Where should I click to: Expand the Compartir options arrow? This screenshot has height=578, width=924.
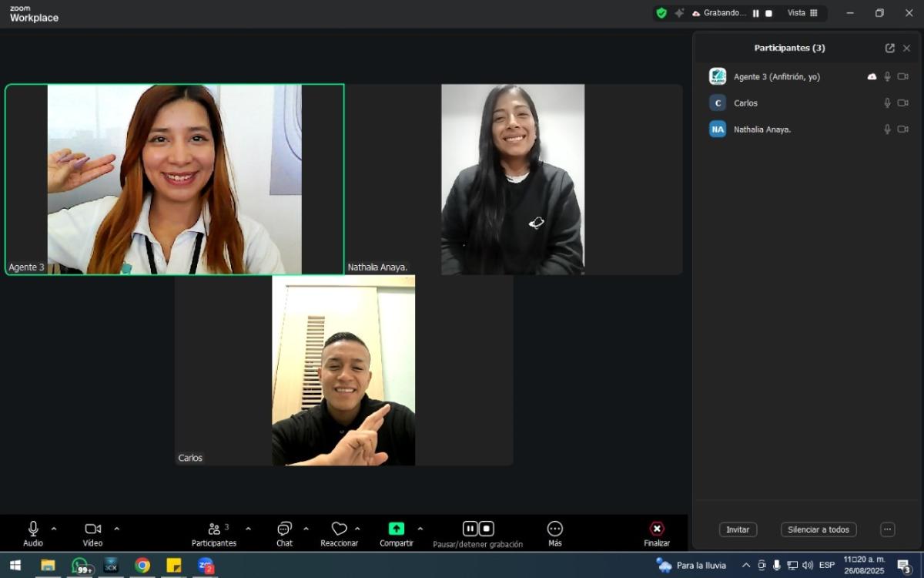coord(420,529)
